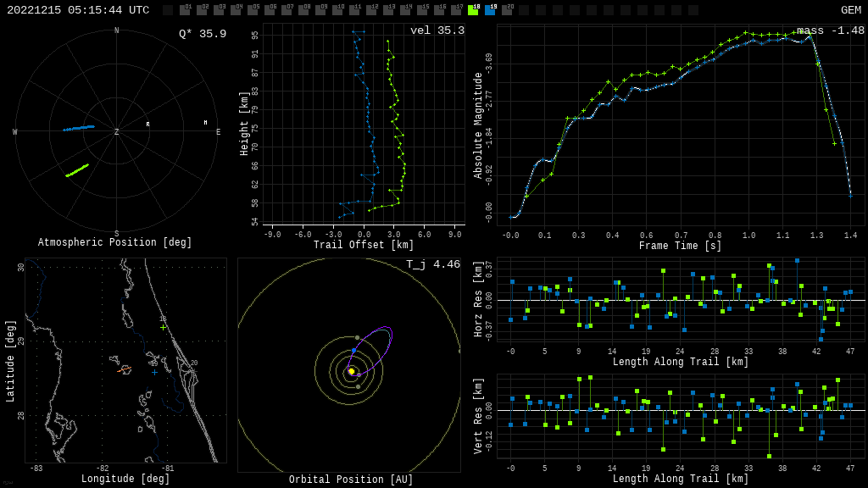The image size is (868, 488).
Task: Click the orange meteor track on map
Action: [125, 369]
